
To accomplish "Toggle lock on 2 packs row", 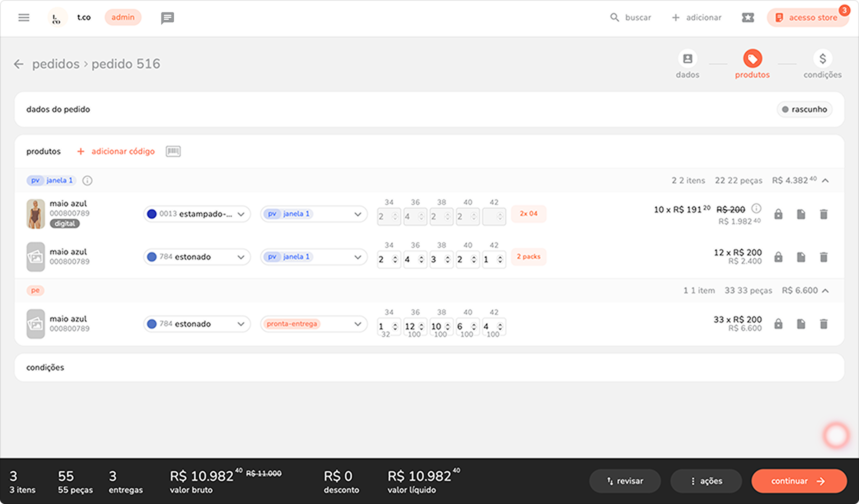I will [x=778, y=257].
